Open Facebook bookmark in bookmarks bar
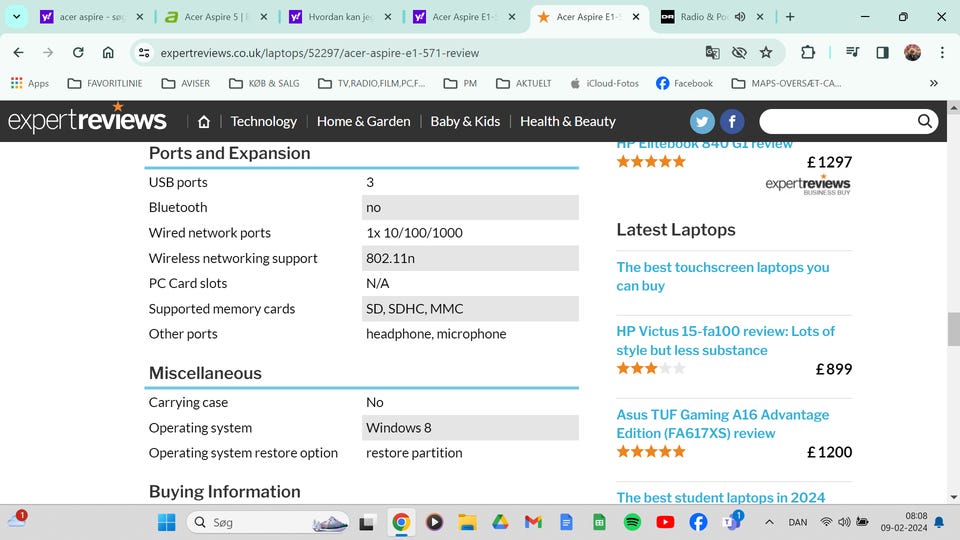 click(x=684, y=83)
